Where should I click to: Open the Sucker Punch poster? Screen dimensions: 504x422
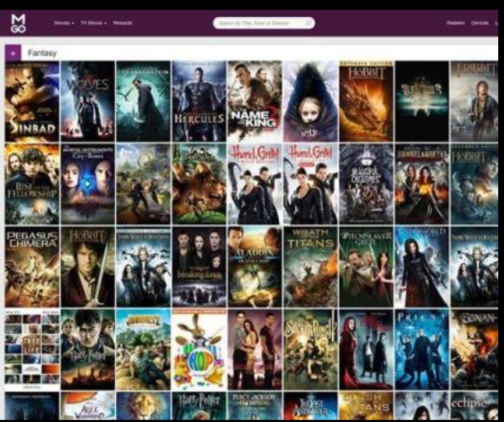coord(311,349)
